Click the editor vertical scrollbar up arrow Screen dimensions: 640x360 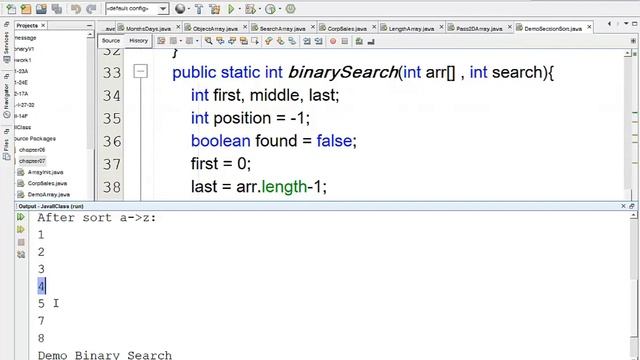pos(628,53)
